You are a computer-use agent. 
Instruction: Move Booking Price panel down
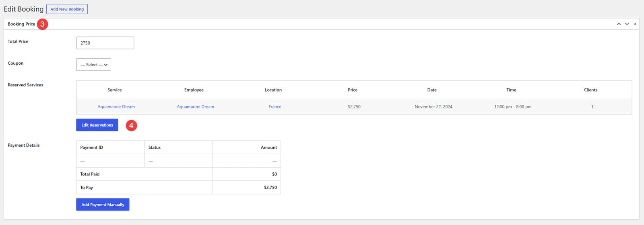click(x=627, y=24)
